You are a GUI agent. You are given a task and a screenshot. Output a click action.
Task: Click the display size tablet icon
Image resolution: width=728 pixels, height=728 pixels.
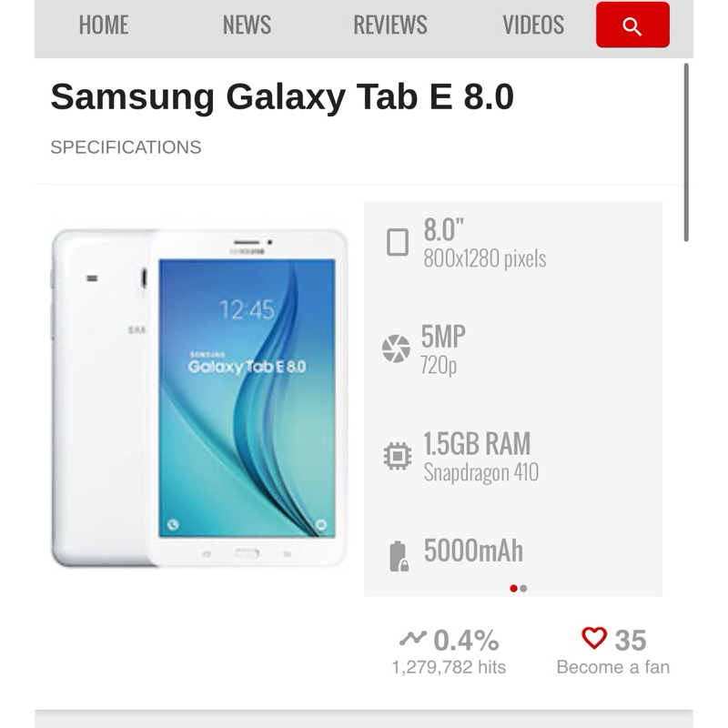(x=398, y=242)
